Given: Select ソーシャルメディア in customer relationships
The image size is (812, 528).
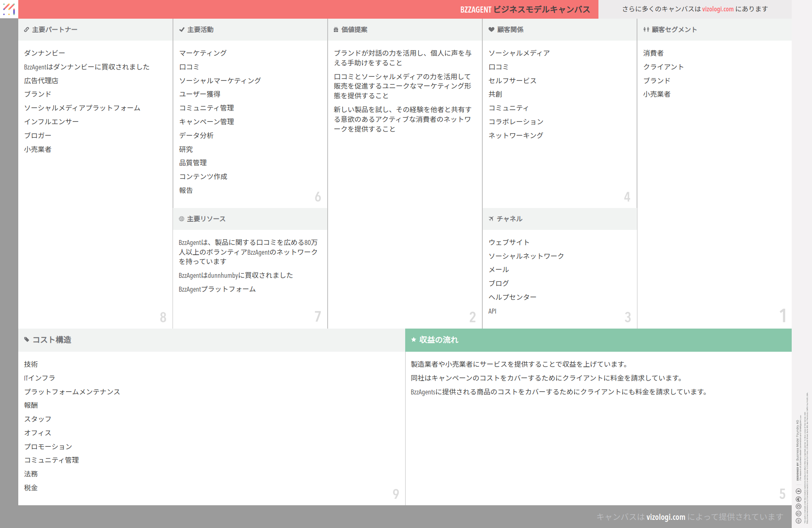Looking at the screenshot, I should tap(519, 53).
